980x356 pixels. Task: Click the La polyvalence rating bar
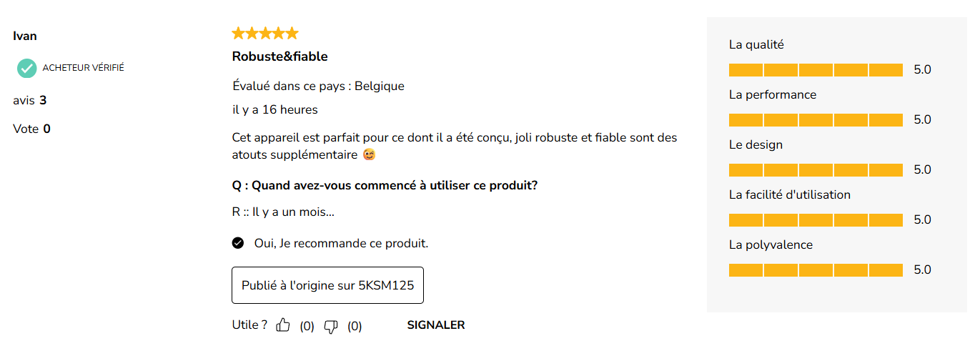click(816, 270)
